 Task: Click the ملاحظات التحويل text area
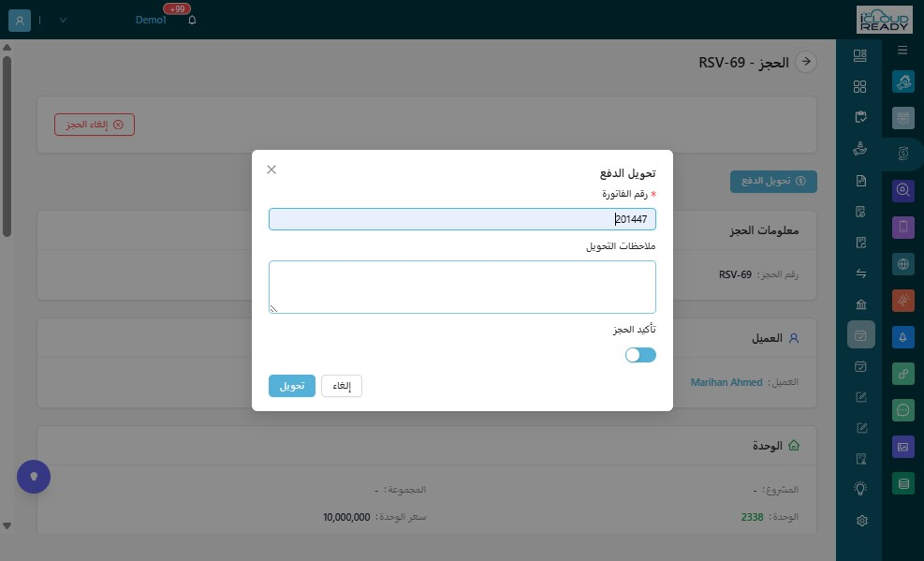click(462, 287)
